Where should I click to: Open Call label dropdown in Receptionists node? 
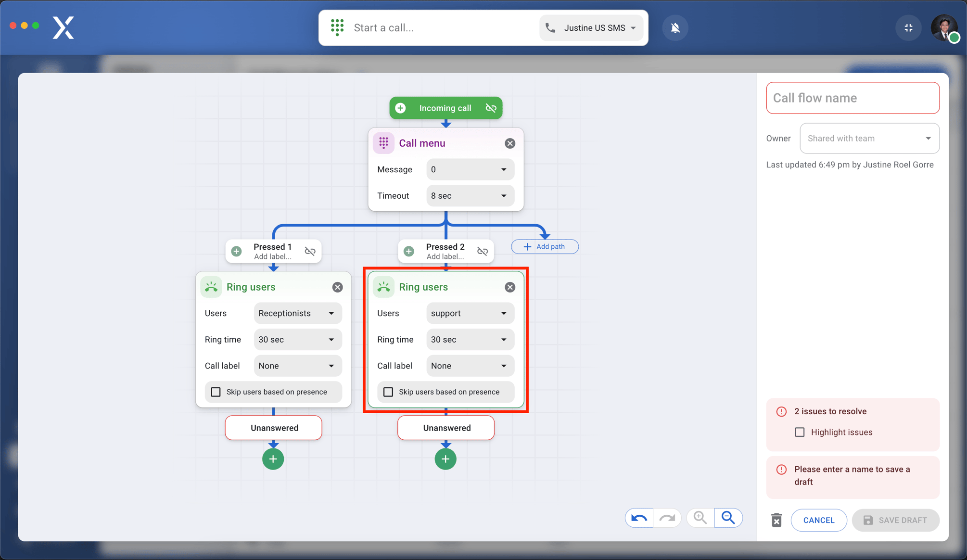click(298, 366)
